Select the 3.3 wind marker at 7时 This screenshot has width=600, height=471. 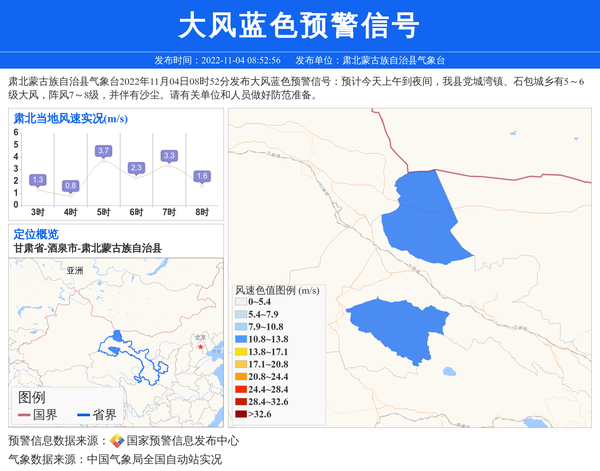pos(169,155)
